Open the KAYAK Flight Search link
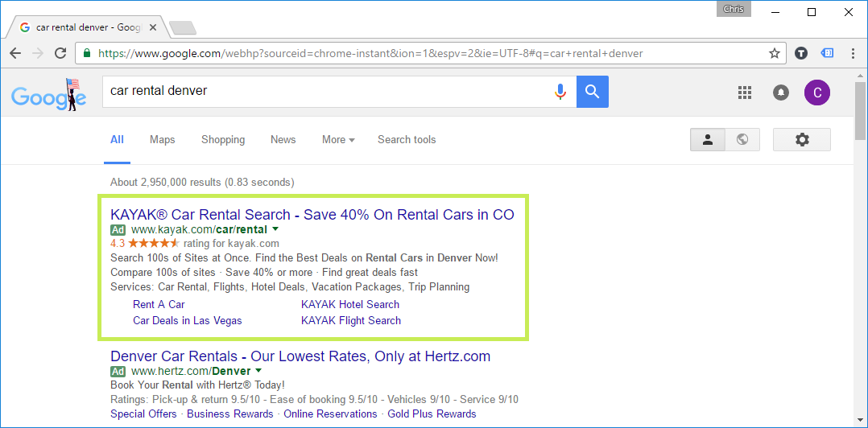The width and height of the screenshot is (868, 428). 351,320
